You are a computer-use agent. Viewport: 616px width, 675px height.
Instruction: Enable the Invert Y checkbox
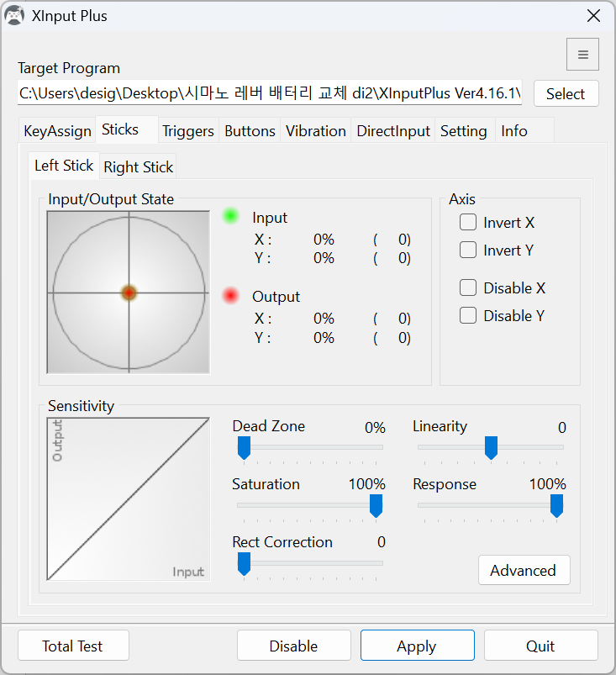(468, 250)
